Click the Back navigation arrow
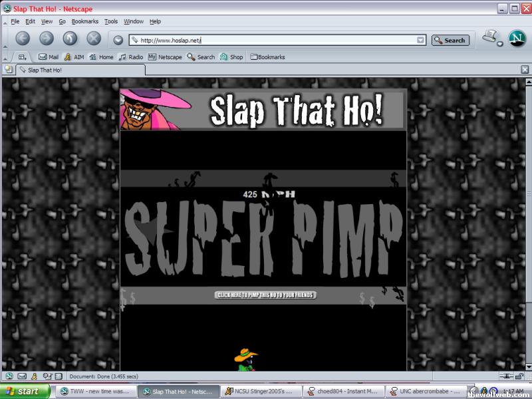This screenshot has height=399, width=532. click(x=23, y=39)
